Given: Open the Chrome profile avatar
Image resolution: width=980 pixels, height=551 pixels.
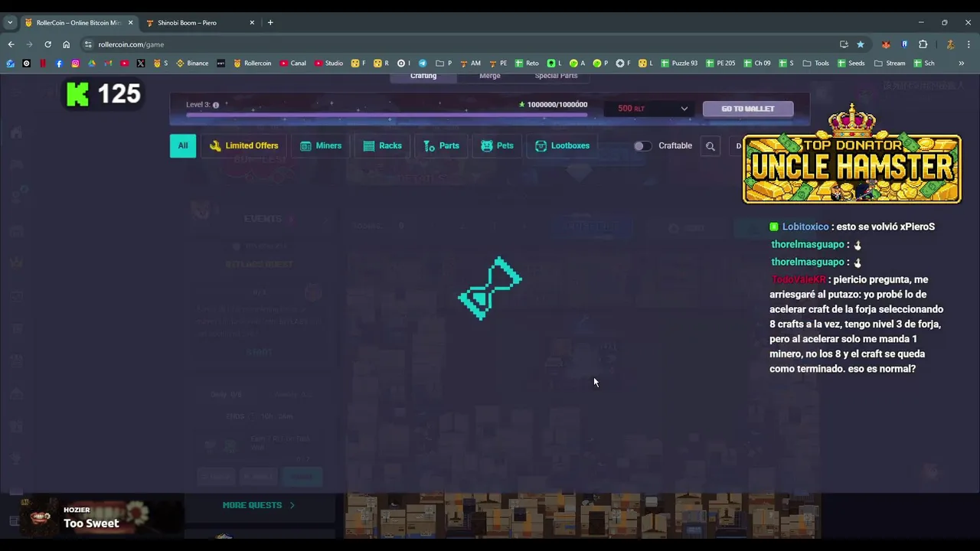Looking at the screenshot, I should click(x=950, y=44).
